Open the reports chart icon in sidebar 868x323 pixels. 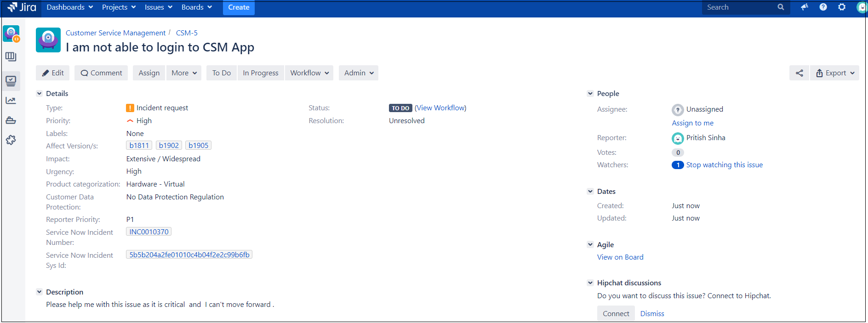point(11,100)
